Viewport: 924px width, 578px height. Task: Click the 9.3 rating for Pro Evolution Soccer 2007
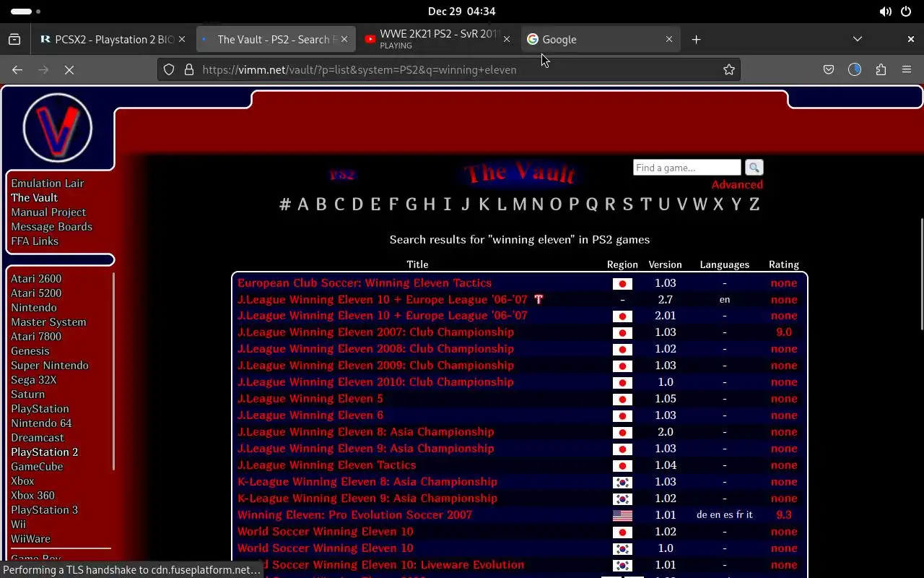784,514
